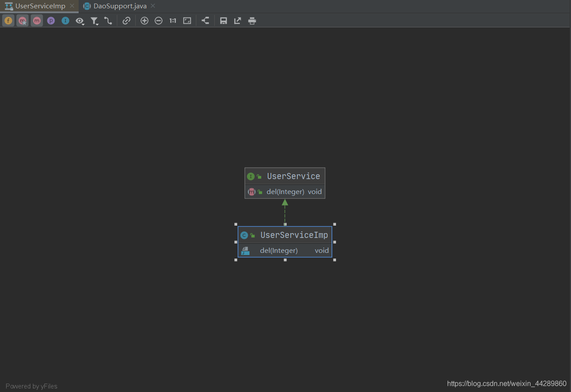The image size is (571, 392).
Task: Fit diagram content to window
Action: [187, 21]
